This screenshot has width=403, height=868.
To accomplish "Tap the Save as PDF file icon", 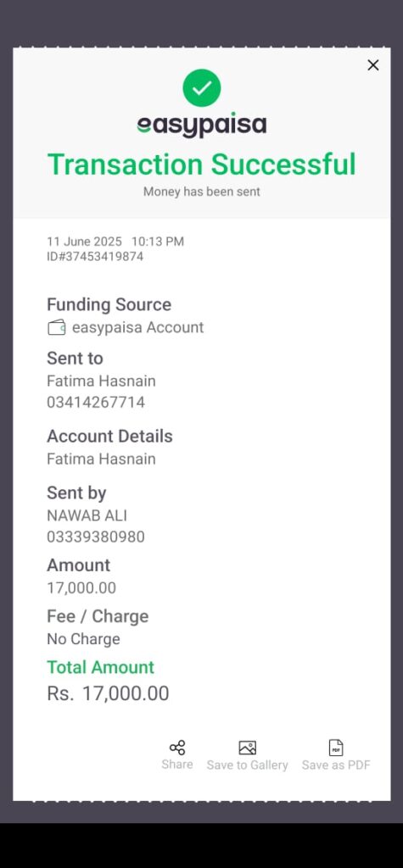I will (336, 748).
